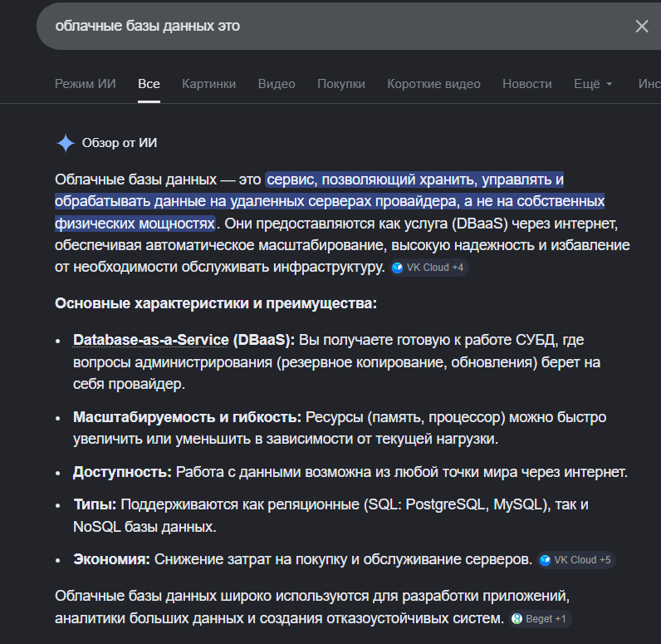Open the VK Cloud +4 source chip
661x644 pixels.
click(429, 268)
